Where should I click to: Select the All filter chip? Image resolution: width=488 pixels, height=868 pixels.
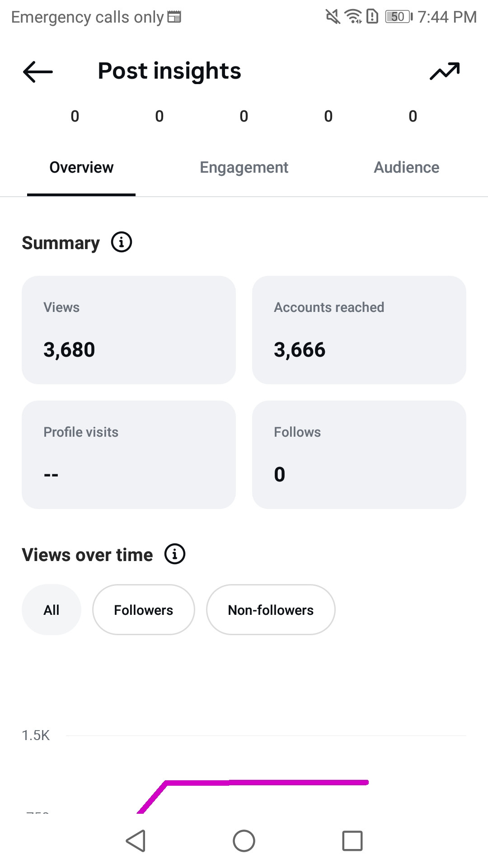pos(52,610)
